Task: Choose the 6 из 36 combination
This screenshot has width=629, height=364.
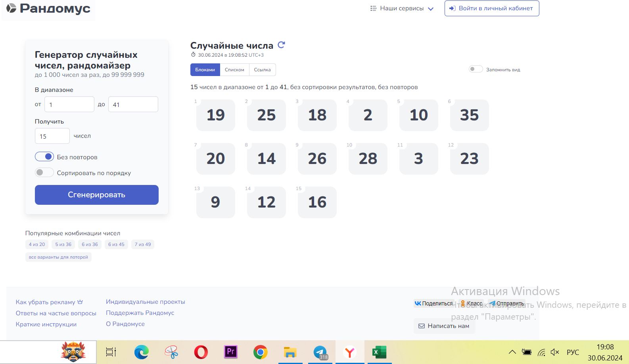Action: (90, 244)
